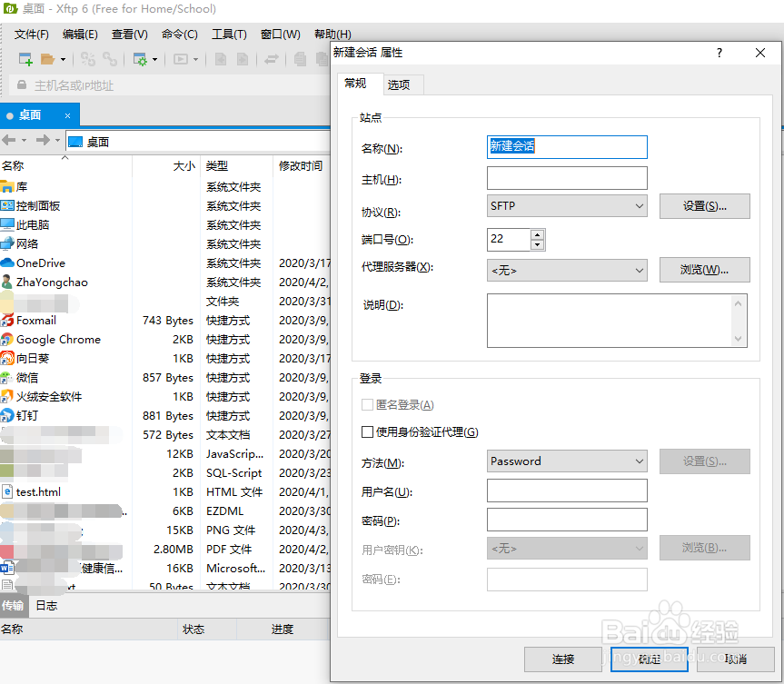Viewport: 784px width, 684px height.
Task: Click the play/execute toolbar icon
Action: (x=182, y=58)
